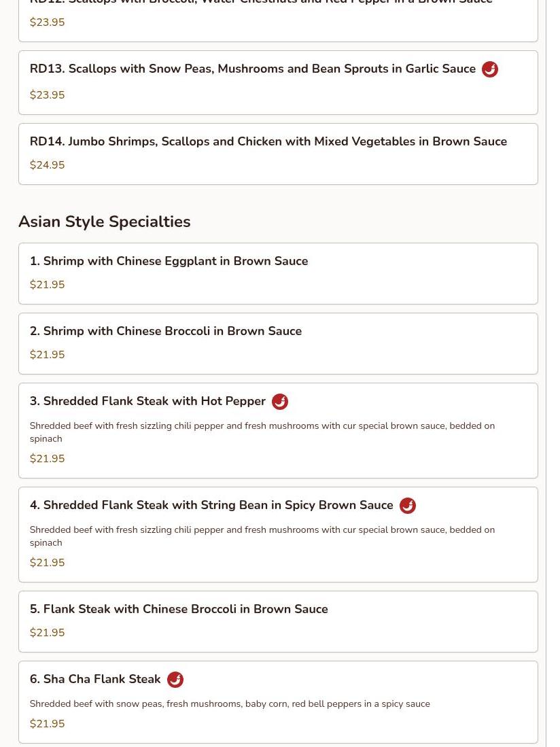Click $21.95 price on Flank Steak Chinese Broccoli

pyautogui.click(x=47, y=633)
